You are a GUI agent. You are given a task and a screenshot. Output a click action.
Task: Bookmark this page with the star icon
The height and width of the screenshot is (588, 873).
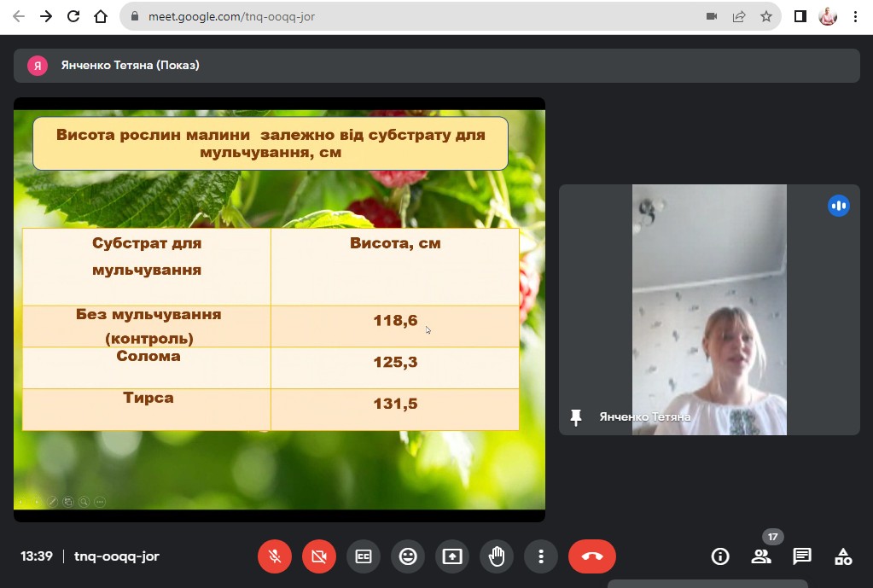765,16
